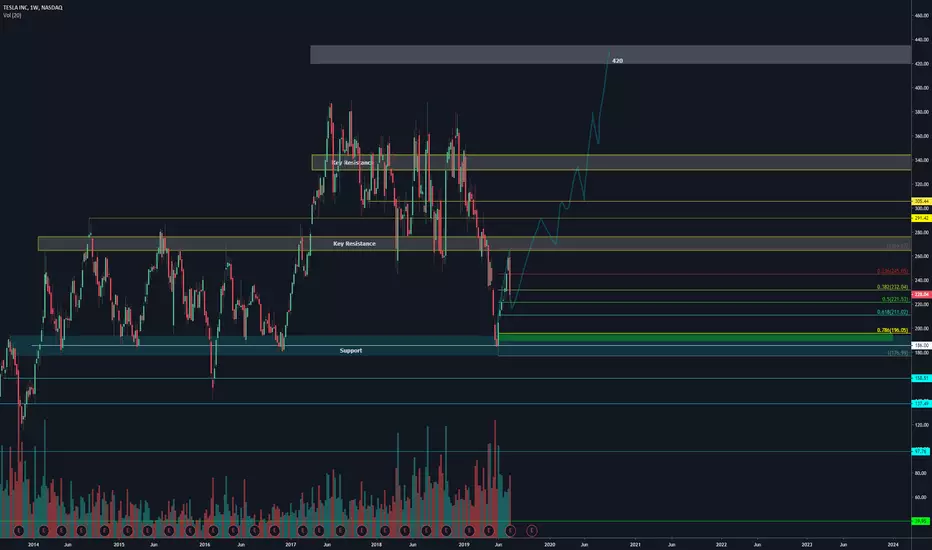
Task: Select the 0.382 (232.04) Fibonacci level label
Action: (x=892, y=287)
